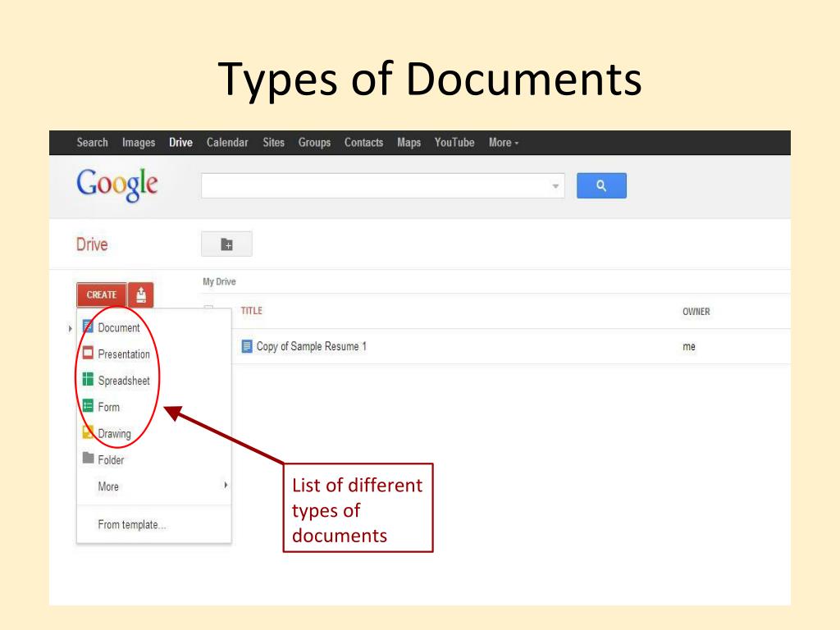Tick the select-all checkbox beside TITLE
The width and height of the screenshot is (840, 630).
(208, 308)
